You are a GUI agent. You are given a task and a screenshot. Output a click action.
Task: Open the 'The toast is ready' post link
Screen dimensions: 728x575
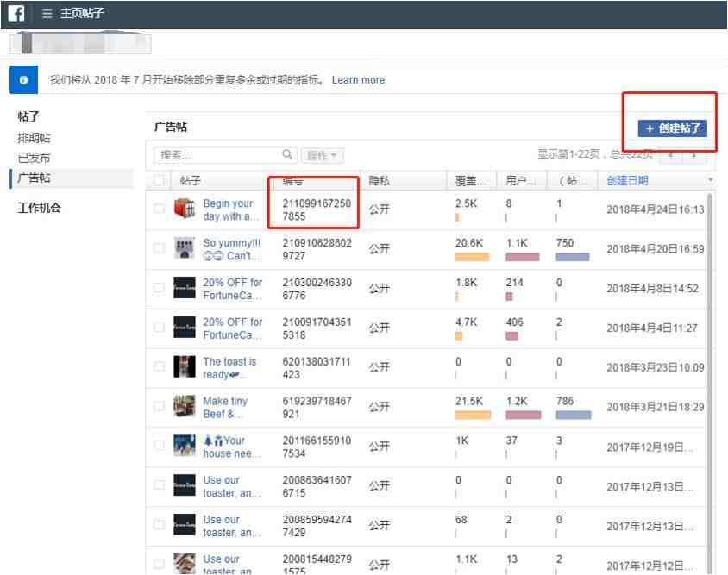click(229, 367)
